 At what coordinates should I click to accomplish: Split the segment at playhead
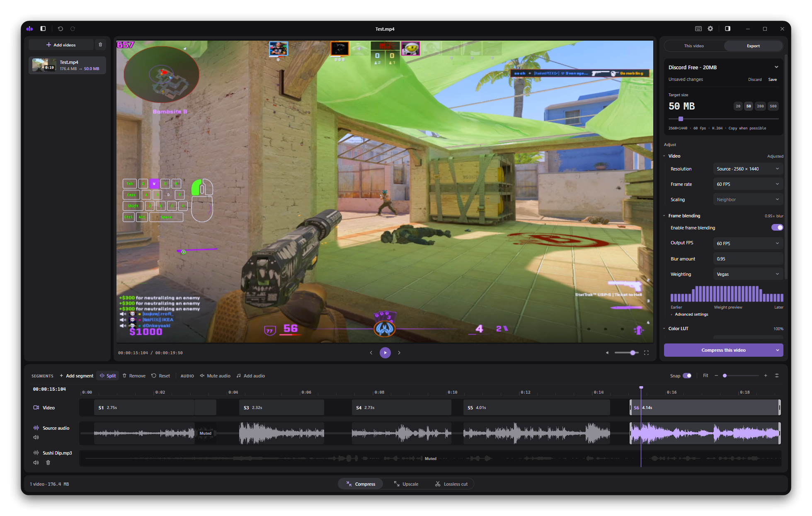click(x=108, y=376)
